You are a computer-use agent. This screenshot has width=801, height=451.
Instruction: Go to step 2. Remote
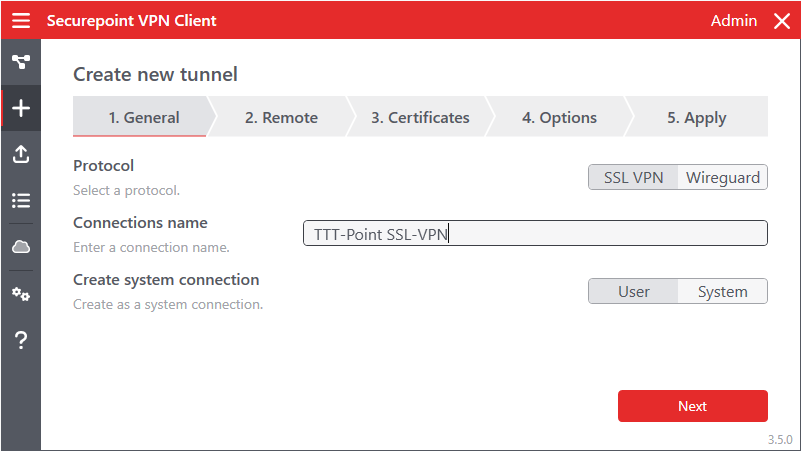click(x=281, y=118)
